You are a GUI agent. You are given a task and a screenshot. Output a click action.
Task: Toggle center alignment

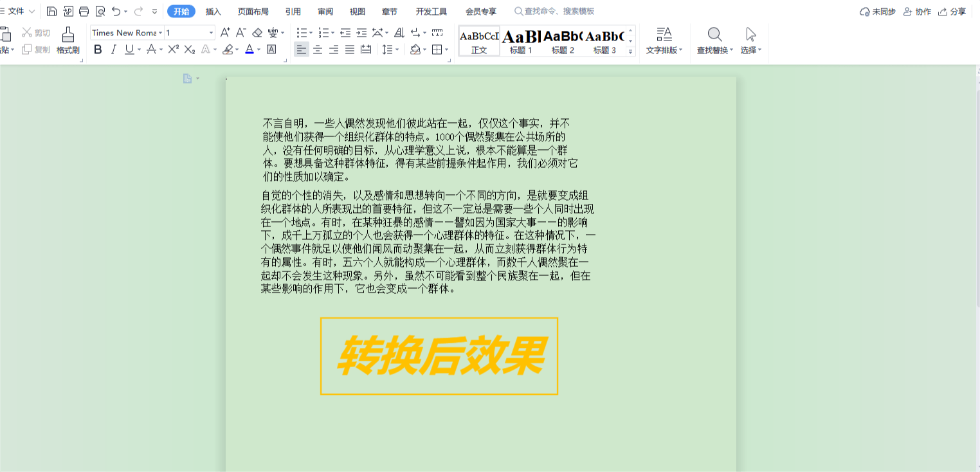318,50
